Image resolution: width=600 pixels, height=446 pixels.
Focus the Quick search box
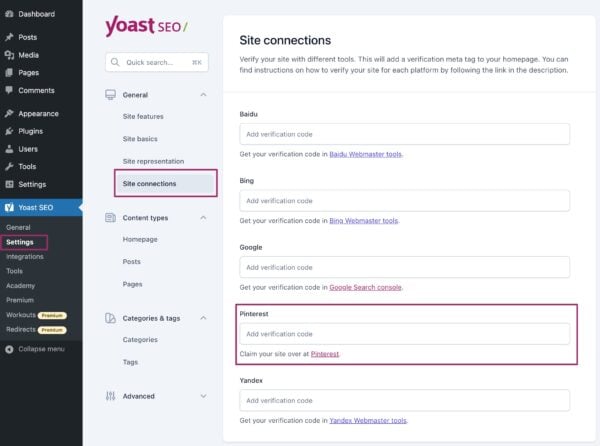157,62
